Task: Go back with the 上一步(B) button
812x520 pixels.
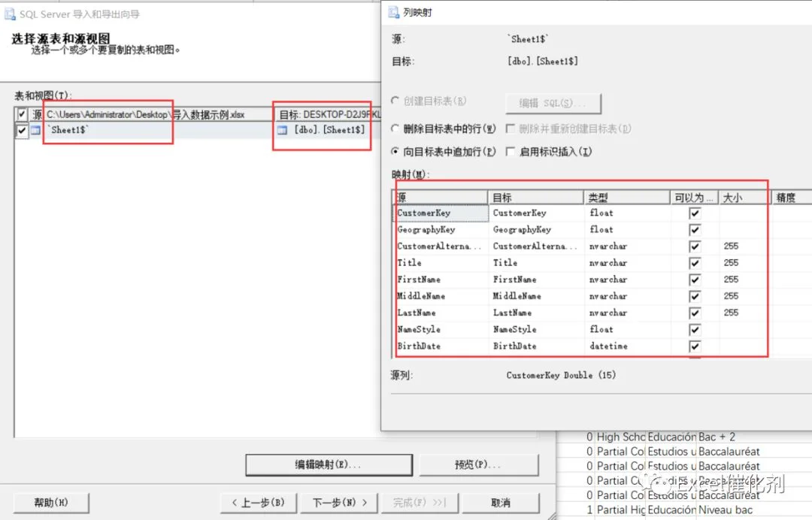Action: (x=259, y=503)
